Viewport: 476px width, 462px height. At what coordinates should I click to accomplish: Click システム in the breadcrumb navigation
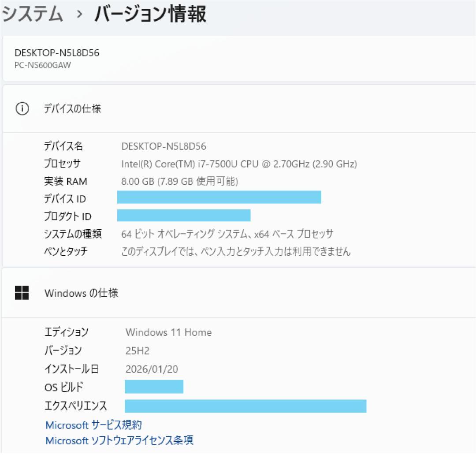32,13
